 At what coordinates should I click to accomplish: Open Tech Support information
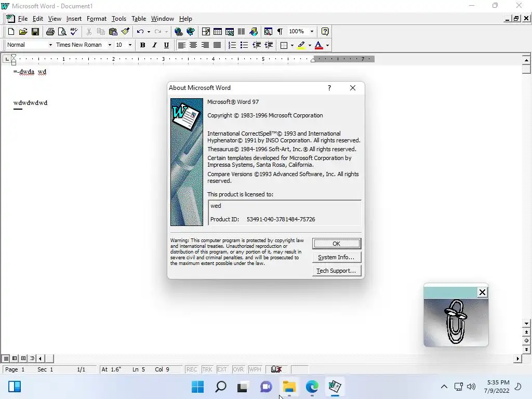tap(337, 271)
